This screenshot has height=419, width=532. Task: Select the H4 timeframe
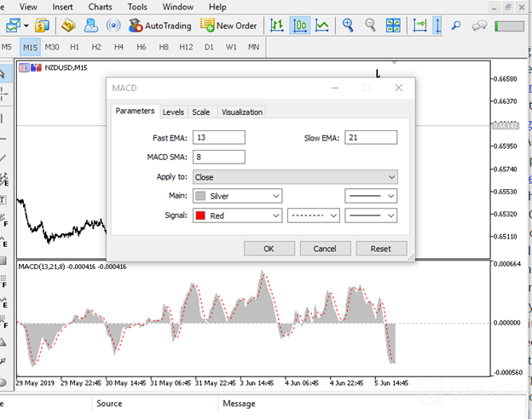tap(119, 47)
